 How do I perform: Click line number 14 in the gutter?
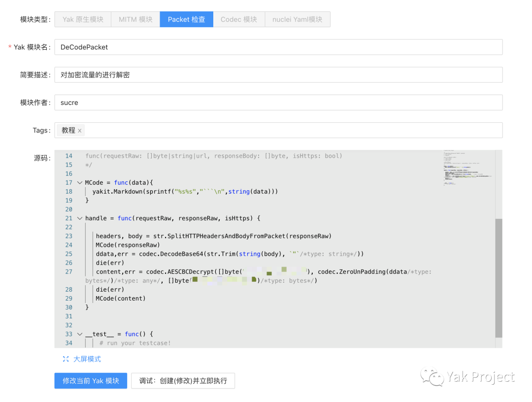pos(69,156)
